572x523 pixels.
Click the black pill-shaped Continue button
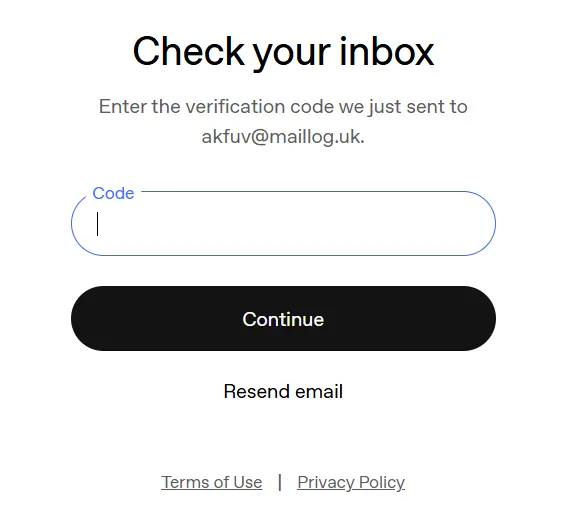283,318
